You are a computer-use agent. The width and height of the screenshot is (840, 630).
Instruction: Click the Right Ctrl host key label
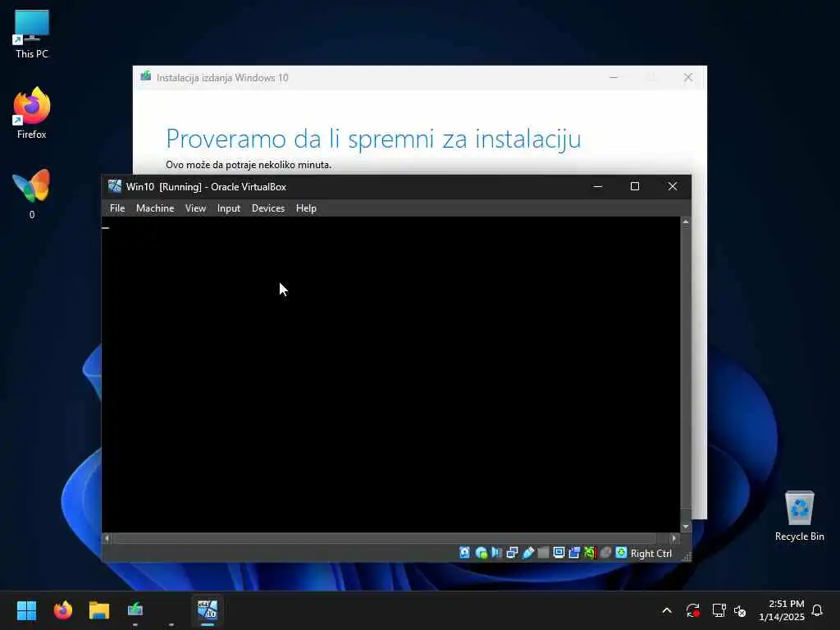click(651, 554)
